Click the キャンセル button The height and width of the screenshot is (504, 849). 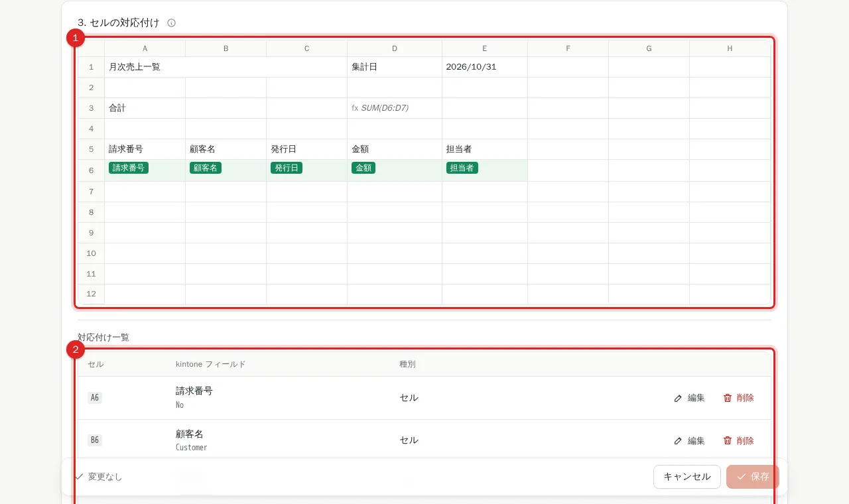click(687, 477)
